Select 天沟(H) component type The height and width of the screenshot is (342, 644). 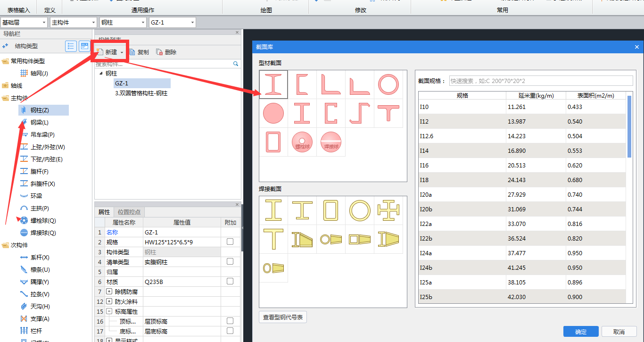tap(40, 307)
